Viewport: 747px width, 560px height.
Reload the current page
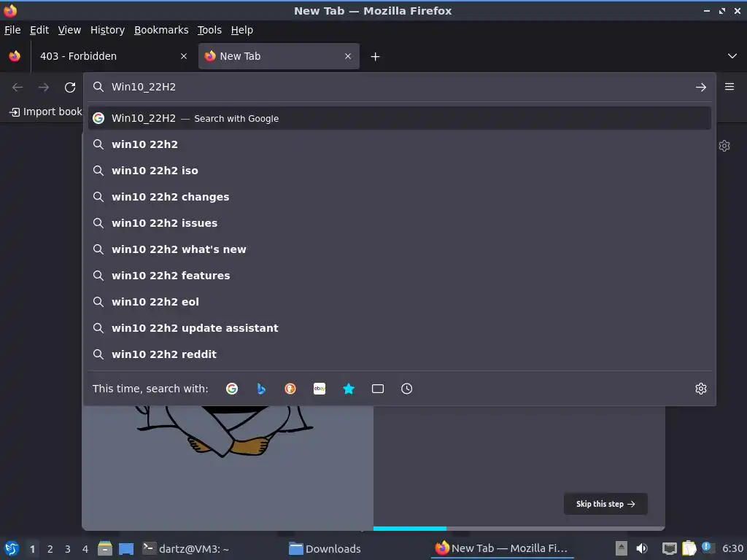[x=70, y=87]
